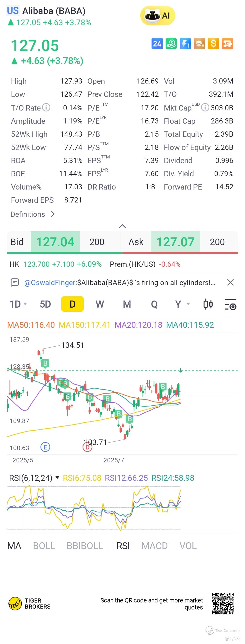Dismiss the OswaldFinger comment banner
245x644 pixels.
[x=230, y=282]
